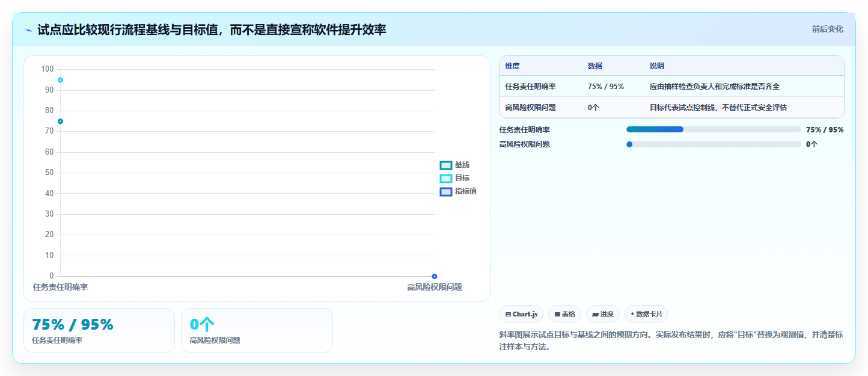Click the 高风险权限问题 x-axis label under the chart
Screen dimensions: 868x376
coord(435,288)
